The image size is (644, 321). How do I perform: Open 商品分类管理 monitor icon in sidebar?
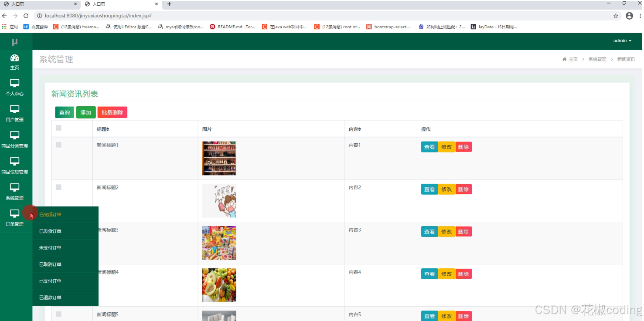click(x=15, y=135)
